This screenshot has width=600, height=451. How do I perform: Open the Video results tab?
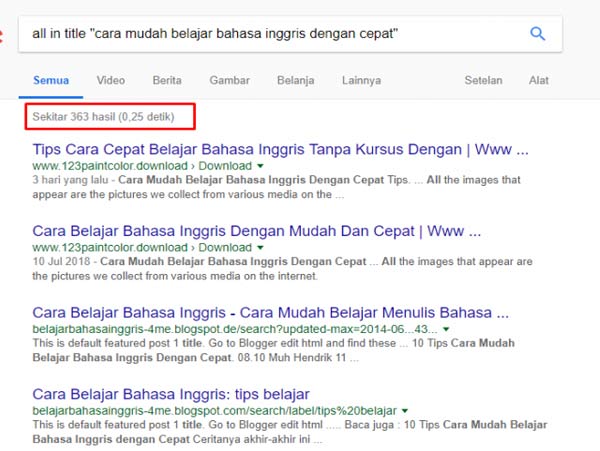111,80
